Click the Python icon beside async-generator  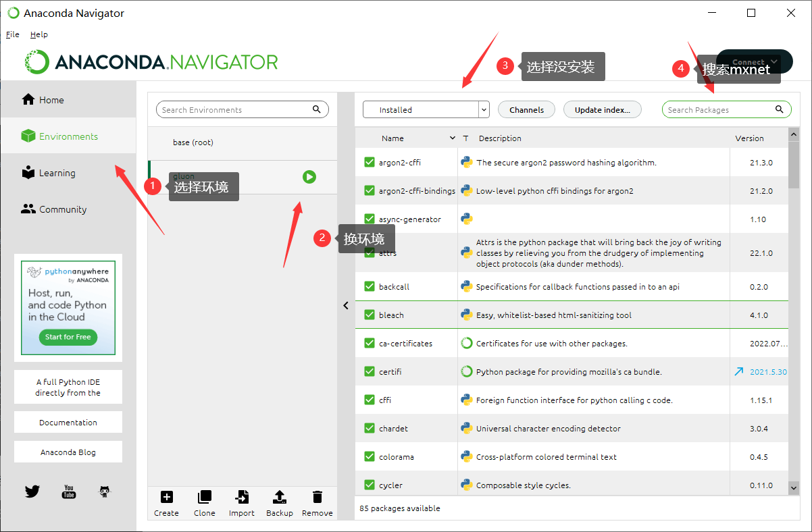click(x=466, y=219)
